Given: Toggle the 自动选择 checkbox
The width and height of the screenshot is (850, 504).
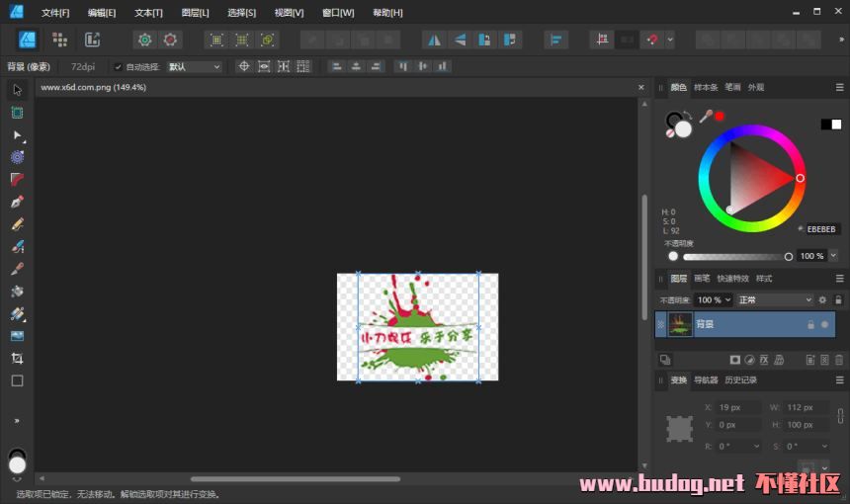Looking at the screenshot, I should click(x=119, y=67).
